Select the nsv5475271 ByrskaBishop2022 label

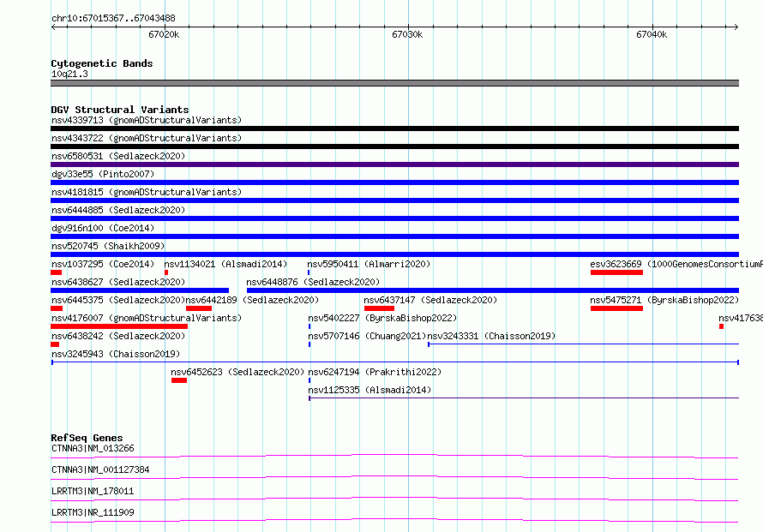coord(664,300)
